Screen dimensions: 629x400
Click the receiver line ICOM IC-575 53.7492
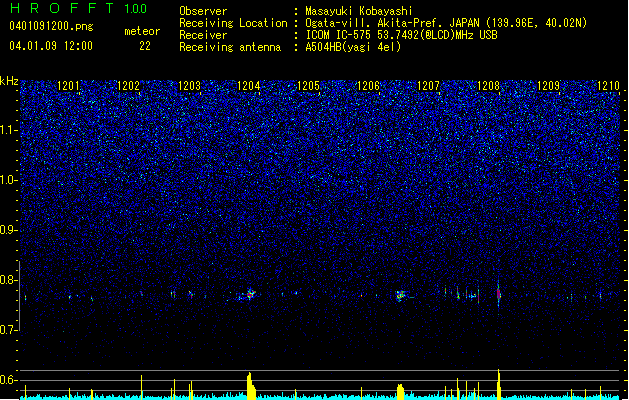click(x=401, y=35)
